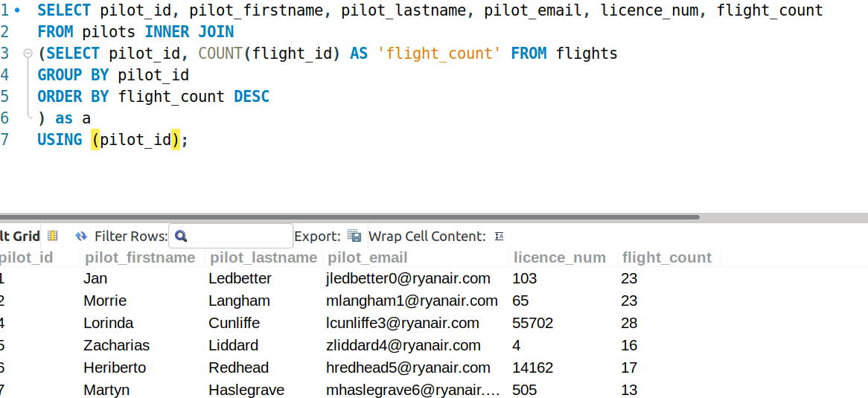Image resolution: width=868 pixels, height=398 pixels.
Task: Sort by the pilot_lastname column header
Action: point(263,257)
